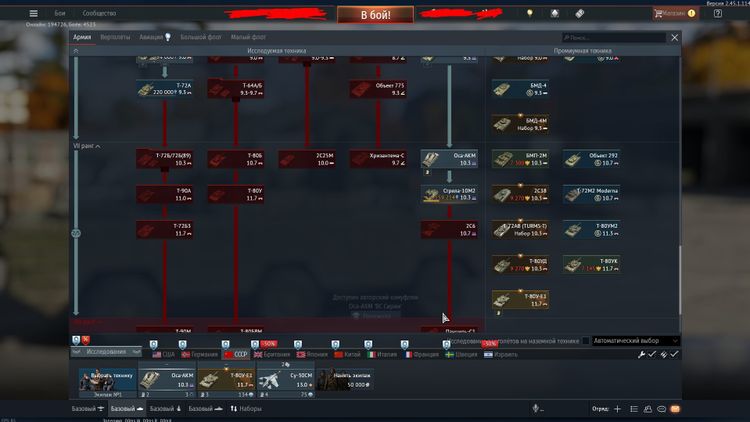Viewport: 750px width, 422px height.
Task: Switch to the Большой флот tab
Action: point(201,37)
